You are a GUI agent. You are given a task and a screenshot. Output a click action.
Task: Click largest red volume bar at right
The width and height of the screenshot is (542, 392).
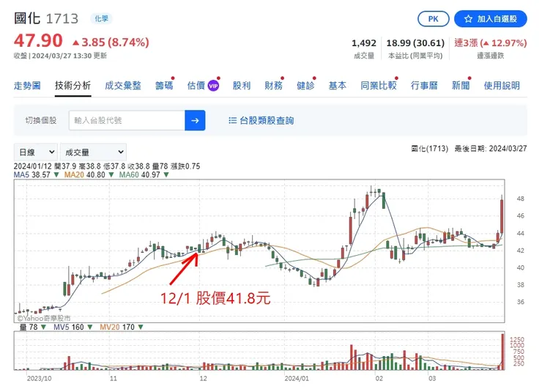[502, 352]
